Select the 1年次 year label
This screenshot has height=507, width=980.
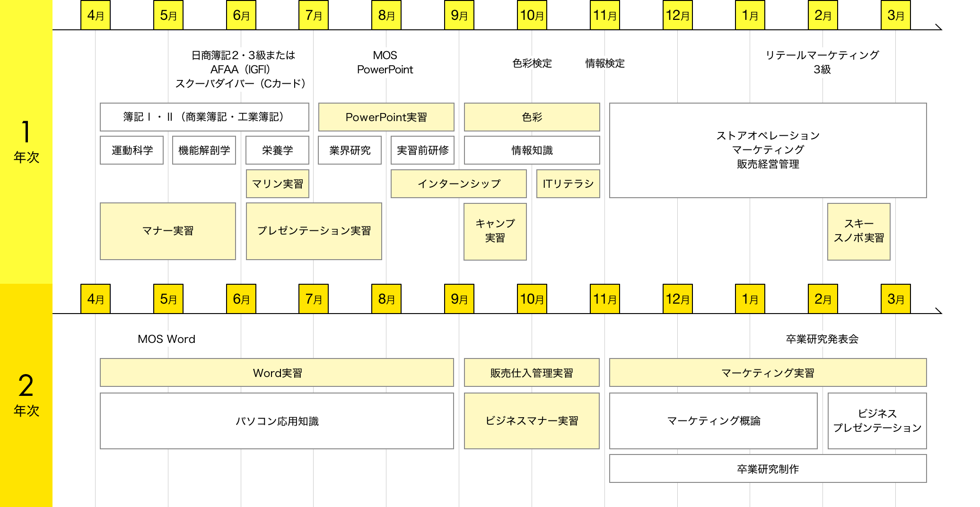[x=26, y=141]
